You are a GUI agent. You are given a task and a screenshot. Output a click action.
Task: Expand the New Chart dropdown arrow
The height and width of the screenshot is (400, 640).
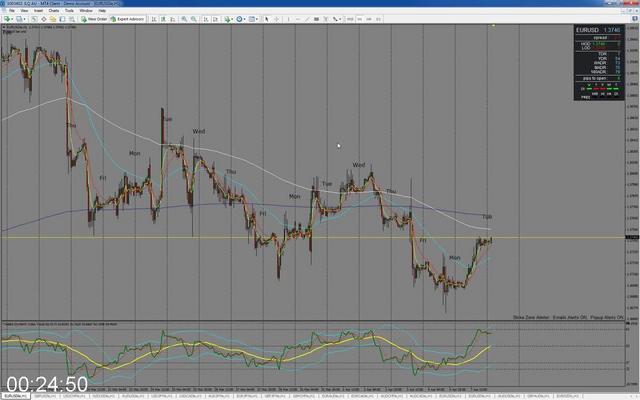tap(12, 19)
